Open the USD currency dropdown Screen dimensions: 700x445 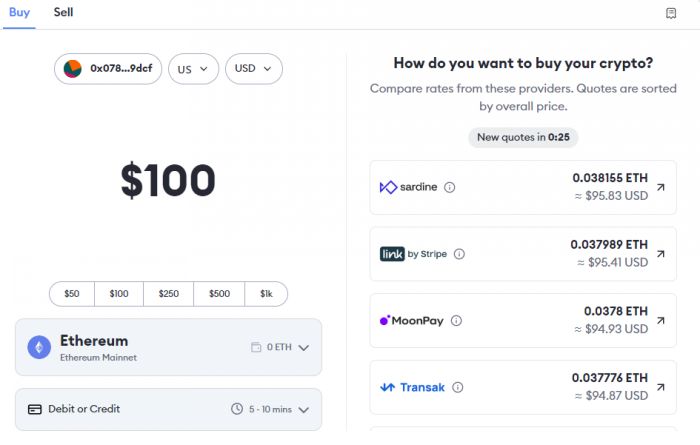point(254,69)
